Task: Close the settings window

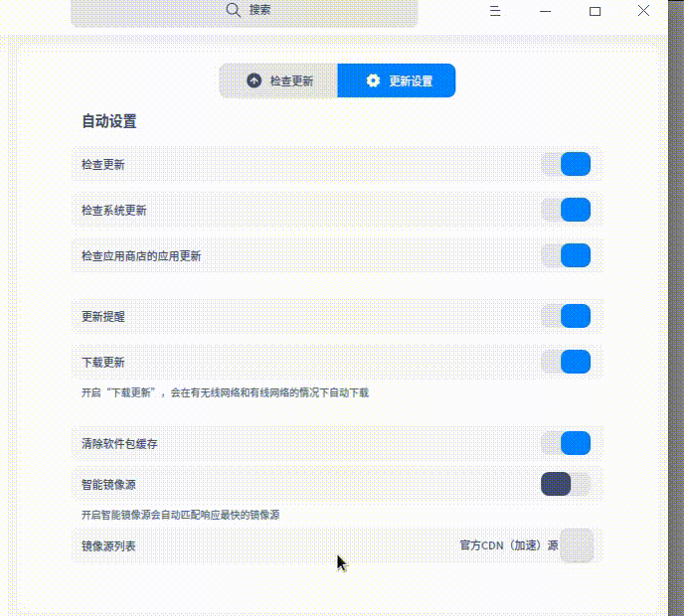Action: [x=643, y=11]
